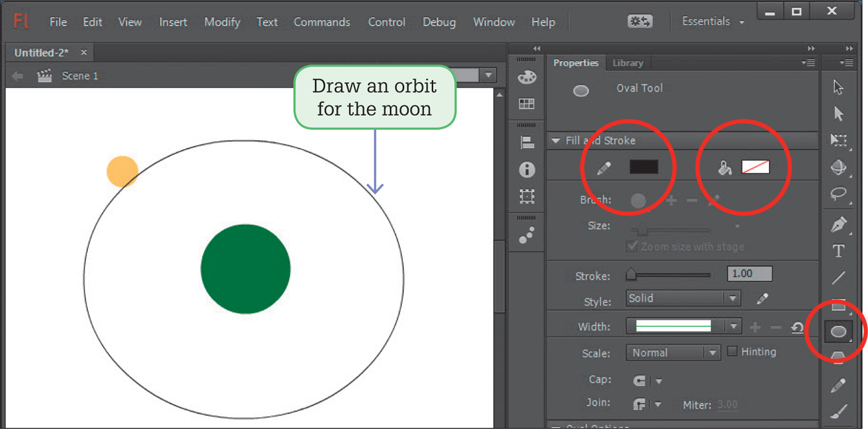Click the green circle on the stage
The image size is (868, 429).
pyautogui.click(x=246, y=269)
